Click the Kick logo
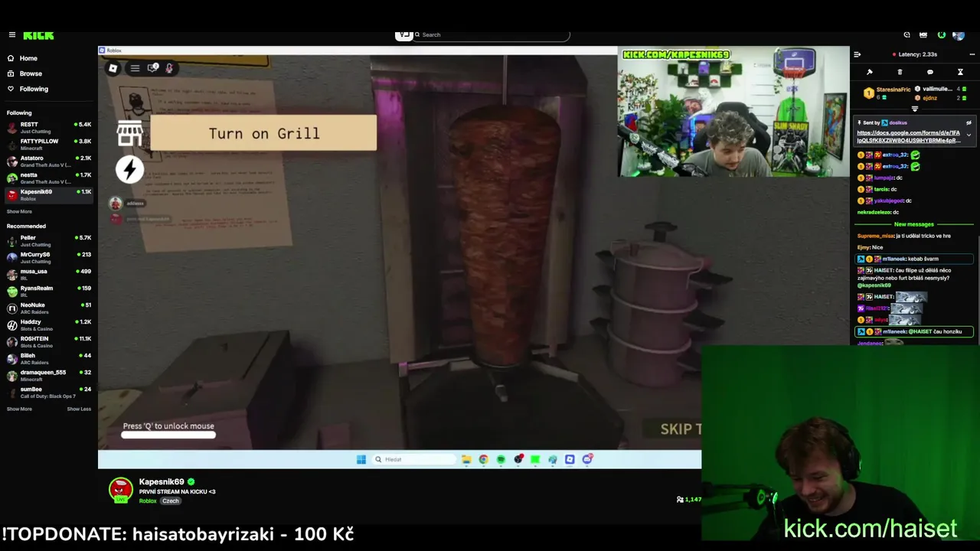980x551 pixels. [x=38, y=34]
